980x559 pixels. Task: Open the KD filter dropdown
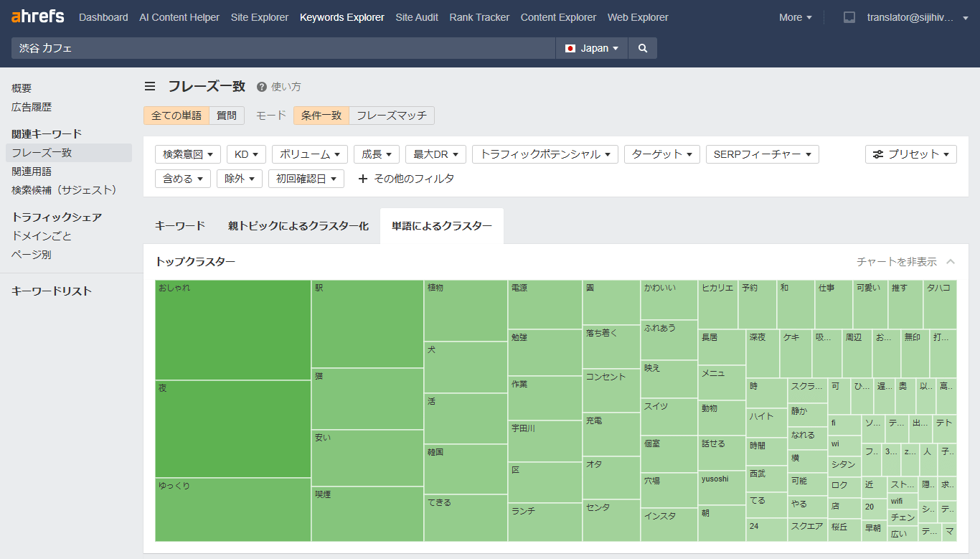246,154
